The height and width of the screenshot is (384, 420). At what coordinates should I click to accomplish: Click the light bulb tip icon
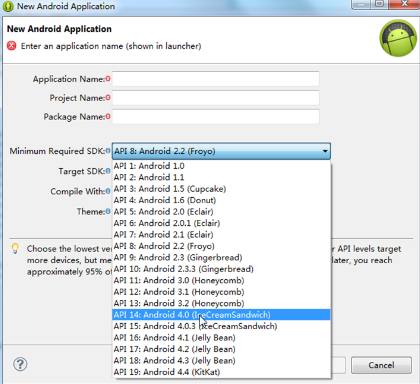(15, 249)
